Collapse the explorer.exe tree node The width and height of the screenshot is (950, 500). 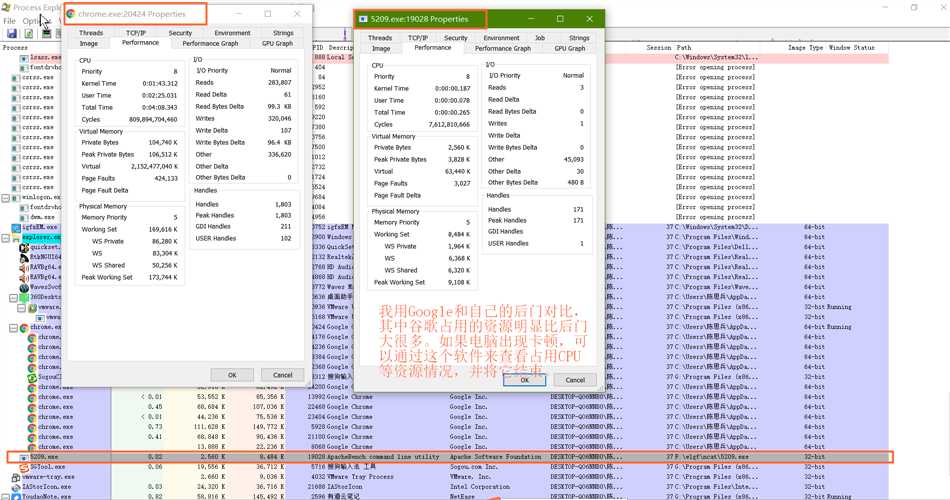pyautogui.click(x=5, y=238)
